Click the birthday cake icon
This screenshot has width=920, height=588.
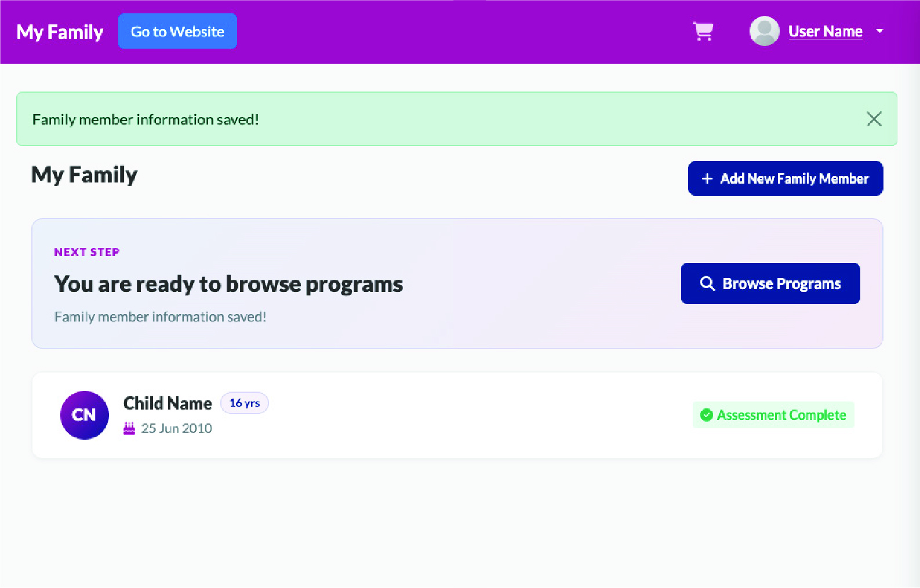129,428
